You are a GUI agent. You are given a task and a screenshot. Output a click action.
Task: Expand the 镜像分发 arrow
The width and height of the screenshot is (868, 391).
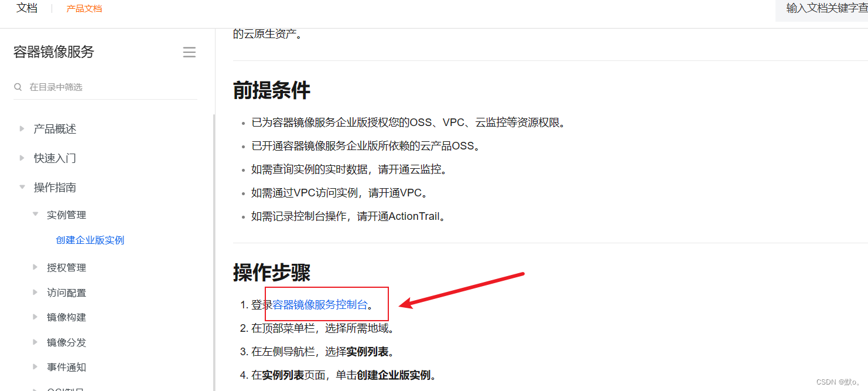pyautogui.click(x=35, y=342)
